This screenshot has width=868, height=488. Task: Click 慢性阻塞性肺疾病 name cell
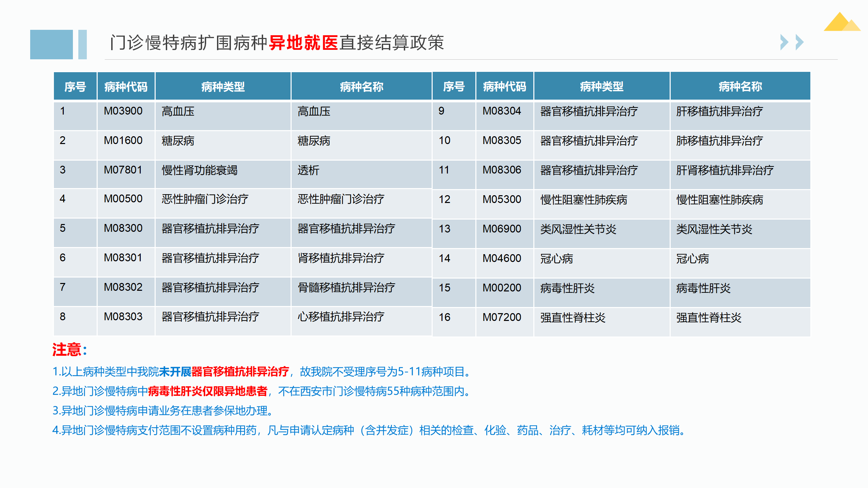point(719,200)
